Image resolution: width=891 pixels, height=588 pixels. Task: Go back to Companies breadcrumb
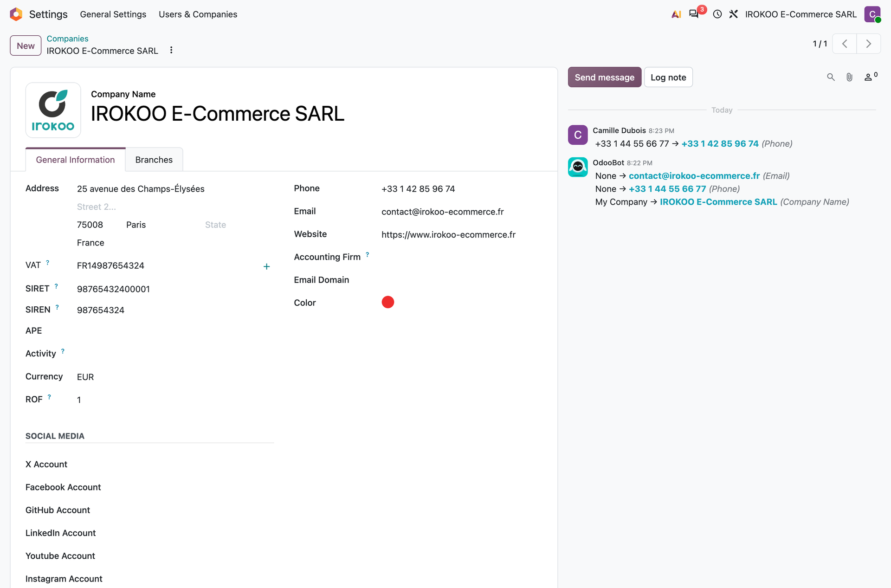click(67, 39)
